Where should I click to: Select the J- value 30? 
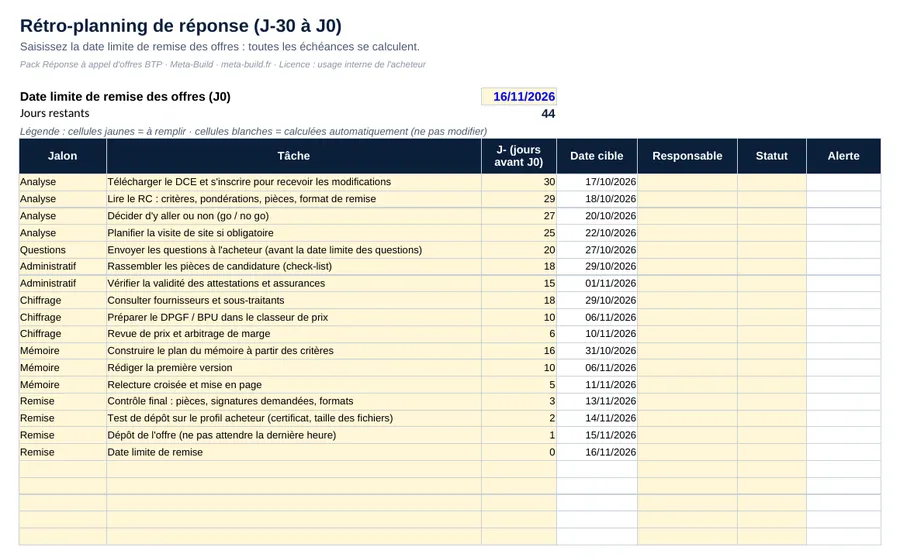pyautogui.click(x=519, y=182)
